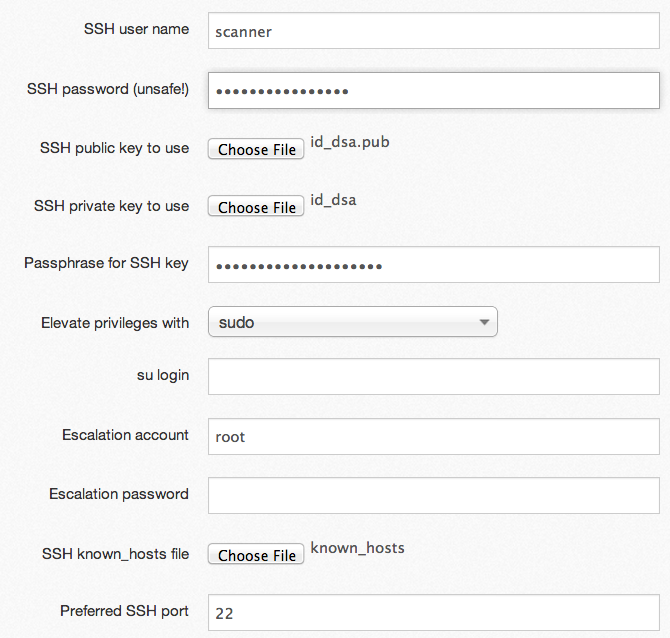Click the id_dsa private key file name
Viewport: 670px width, 638px height.
pyautogui.click(x=333, y=200)
